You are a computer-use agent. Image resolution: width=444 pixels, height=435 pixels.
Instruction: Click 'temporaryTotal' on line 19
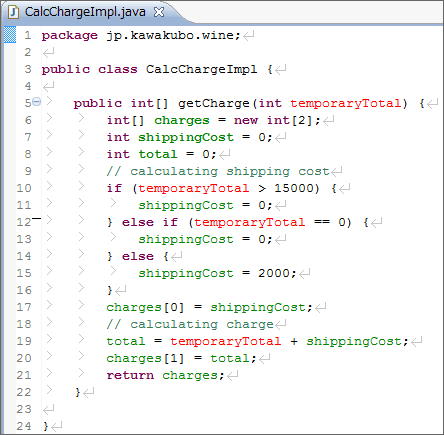[226, 341]
